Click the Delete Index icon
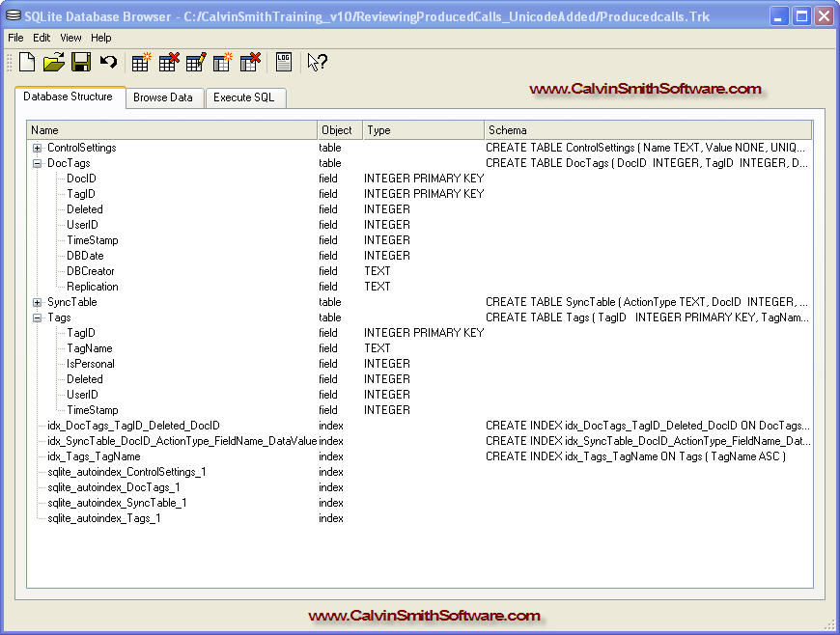The width and height of the screenshot is (840, 635). point(250,63)
